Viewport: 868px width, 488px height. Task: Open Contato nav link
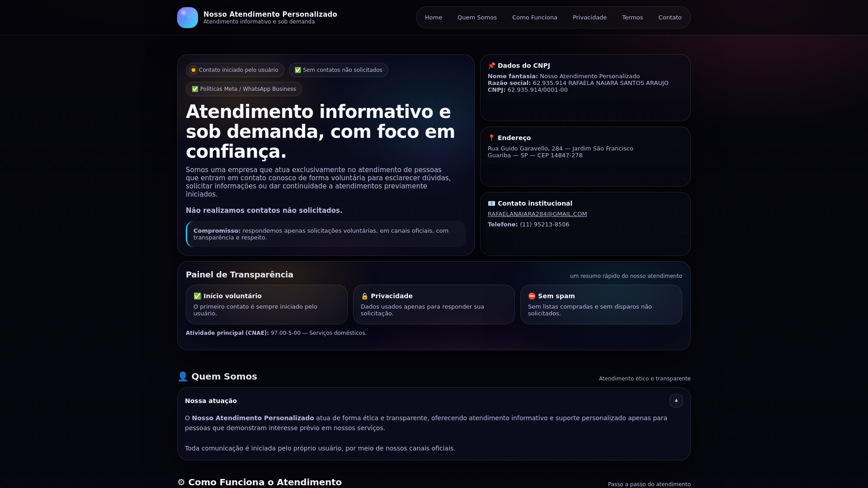tap(670, 18)
